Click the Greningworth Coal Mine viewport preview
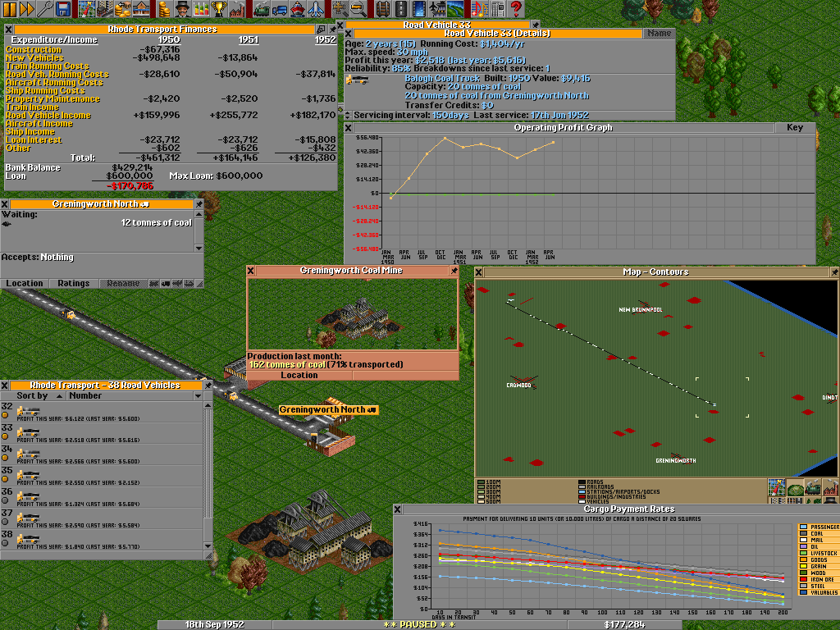 (353, 314)
